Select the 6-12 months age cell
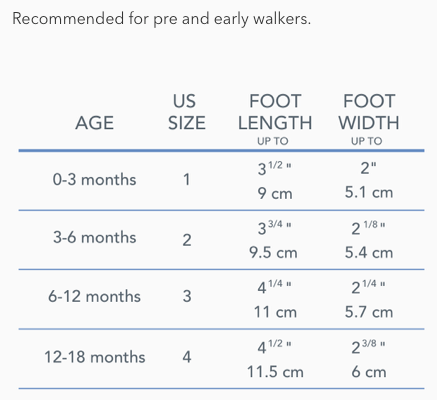Screen dimensions: 437x400 (x=94, y=296)
